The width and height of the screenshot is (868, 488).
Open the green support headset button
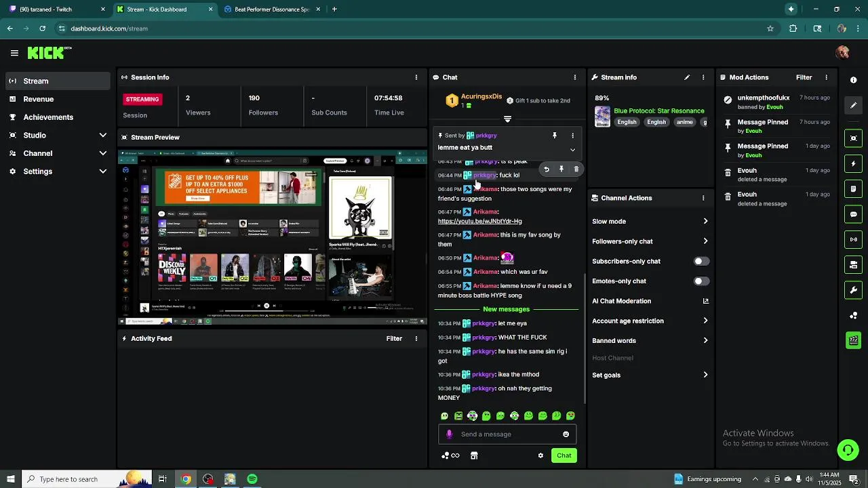[x=848, y=450]
